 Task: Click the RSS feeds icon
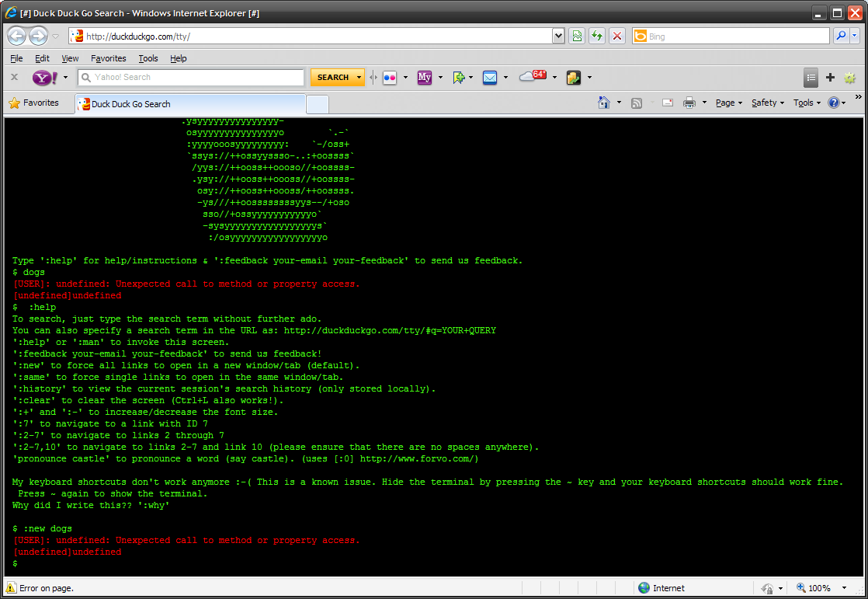[637, 103]
